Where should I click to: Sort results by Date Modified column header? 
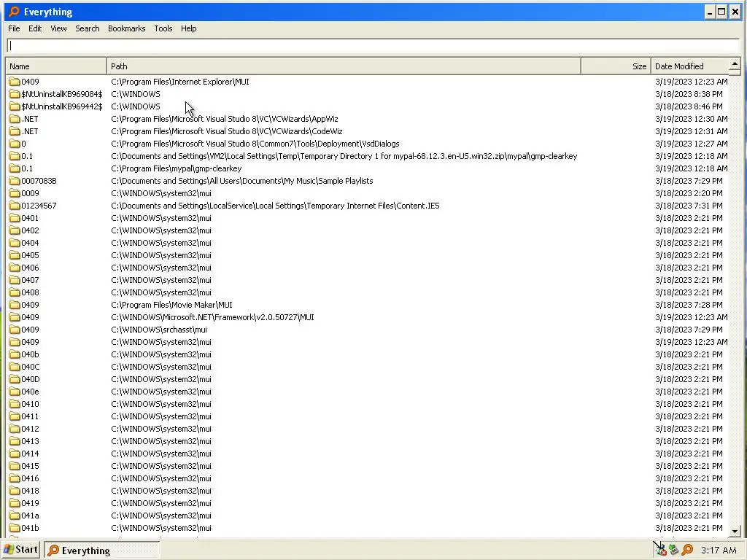tap(689, 66)
